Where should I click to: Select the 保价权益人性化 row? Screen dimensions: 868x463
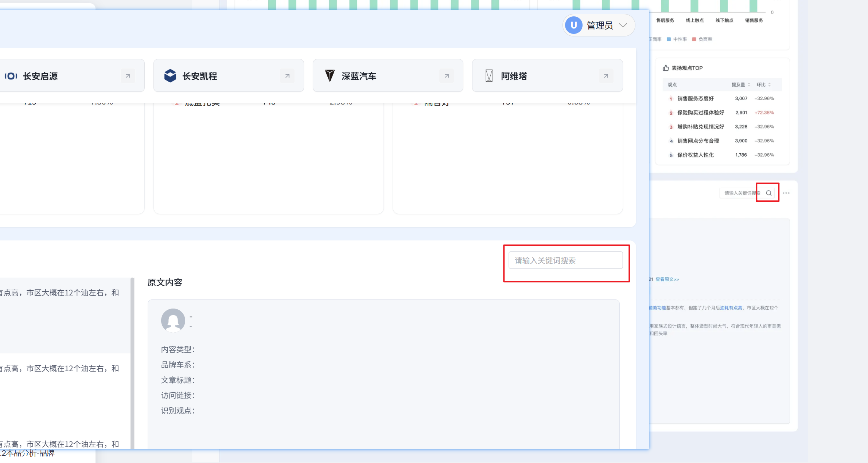point(722,155)
